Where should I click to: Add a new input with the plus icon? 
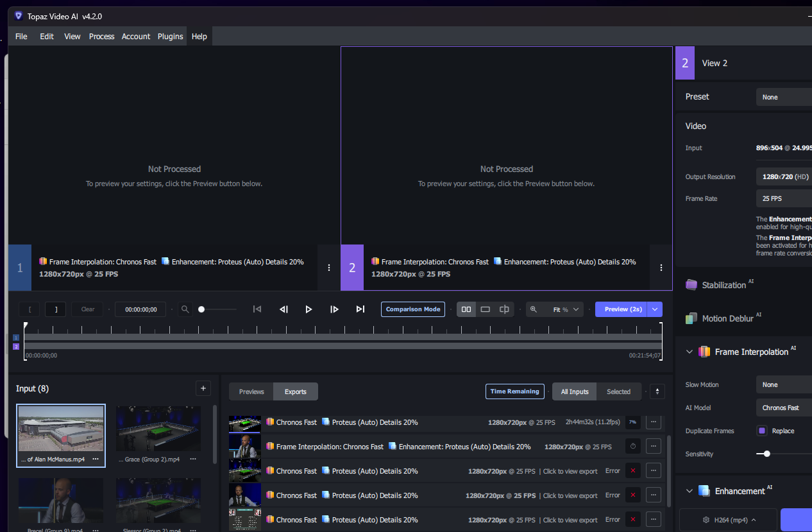click(203, 388)
